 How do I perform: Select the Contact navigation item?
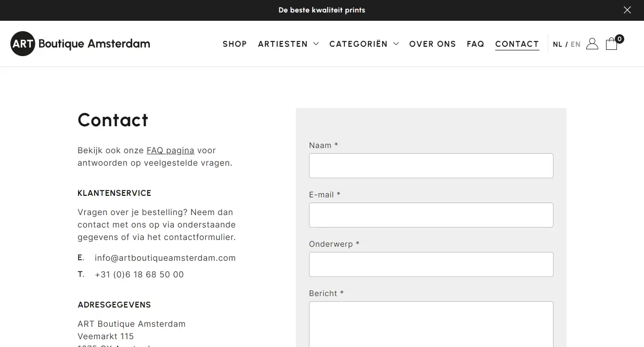coord(517,44)
